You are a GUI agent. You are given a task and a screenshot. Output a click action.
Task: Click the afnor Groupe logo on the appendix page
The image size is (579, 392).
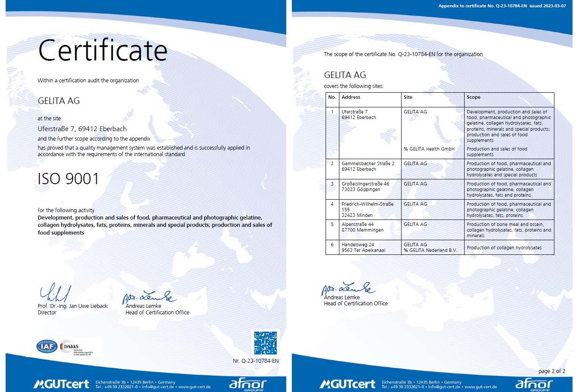[534, 384]
